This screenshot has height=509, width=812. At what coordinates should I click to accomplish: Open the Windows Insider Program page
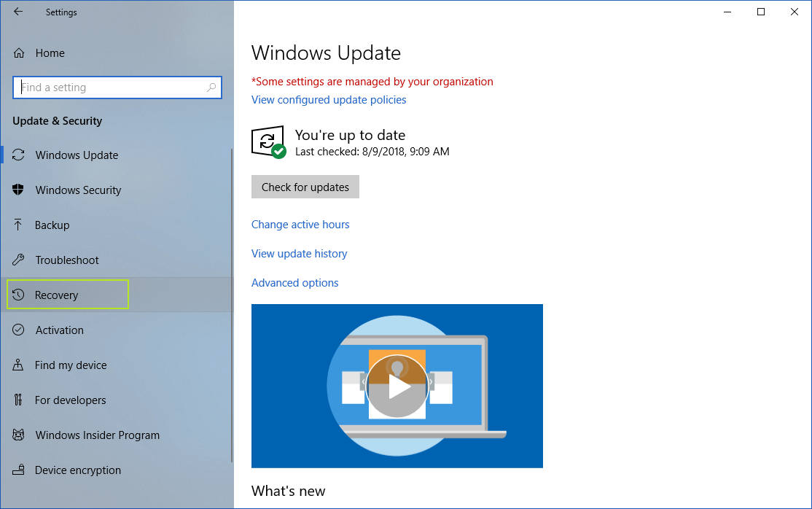point(98,435)
